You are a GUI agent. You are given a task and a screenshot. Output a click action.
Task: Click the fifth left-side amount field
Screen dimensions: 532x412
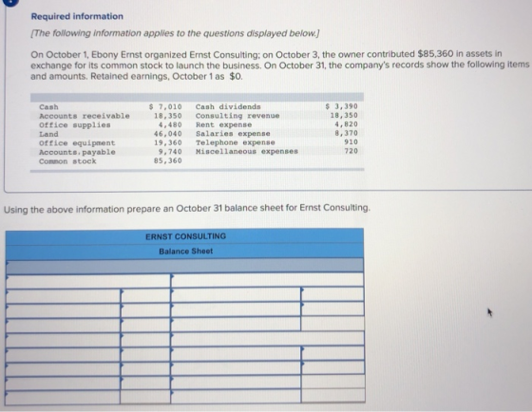coord(146,355)
